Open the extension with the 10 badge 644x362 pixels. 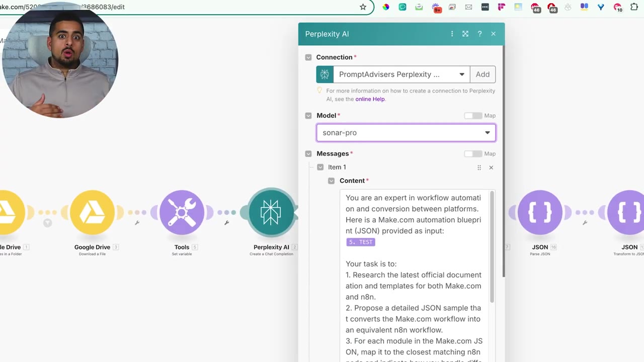pyautogui.click(x=618, y=8)
